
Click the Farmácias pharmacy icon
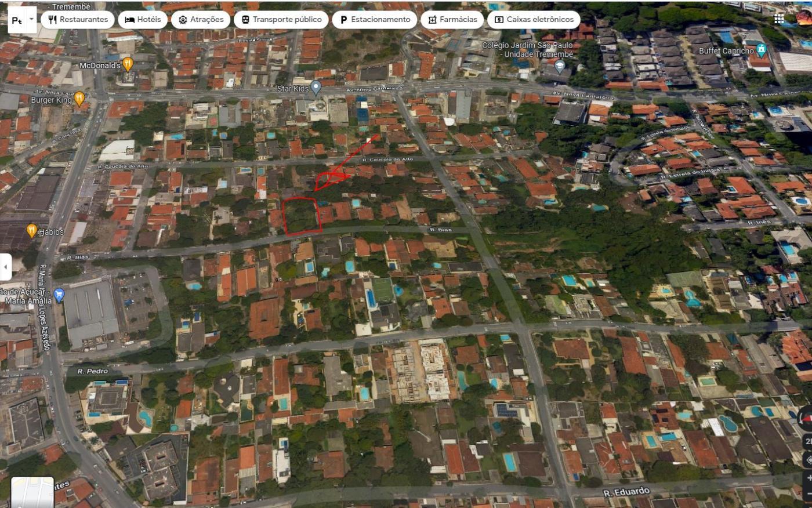point(432,19)
